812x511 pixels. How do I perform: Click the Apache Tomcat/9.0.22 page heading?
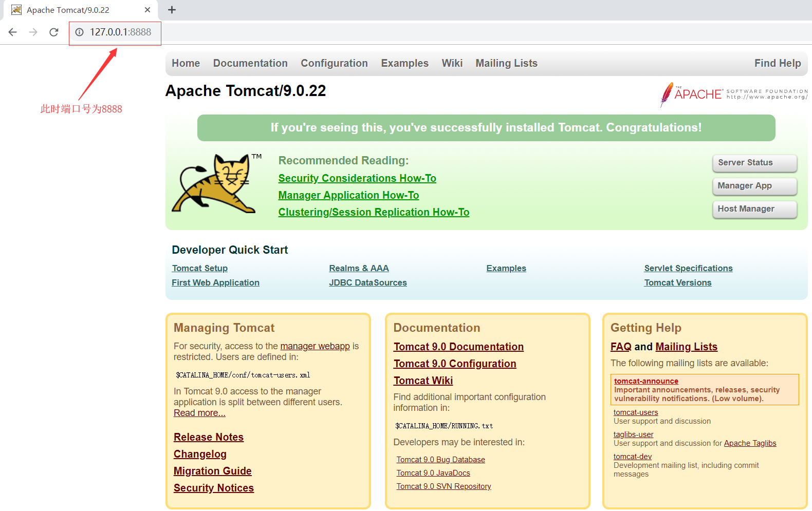pyautogui.click(x=246, y=91)
